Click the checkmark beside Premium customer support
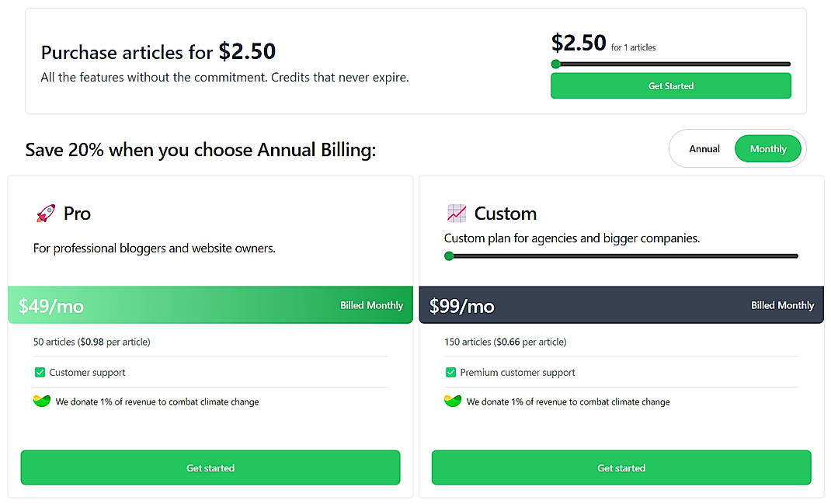Image resolution: width=831 pixels, height=504 pixels. pos(450,373)
